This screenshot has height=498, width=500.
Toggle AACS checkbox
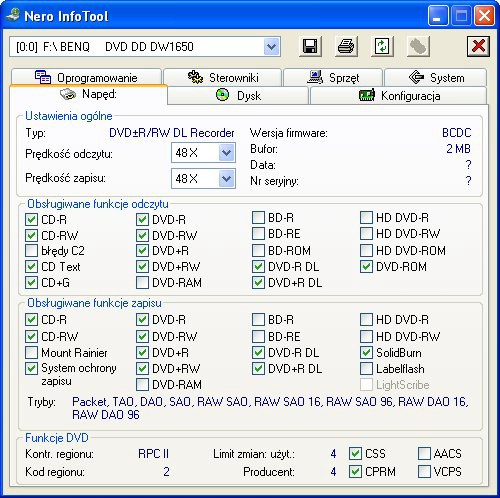pyautogui.click(x=424, y=453)
